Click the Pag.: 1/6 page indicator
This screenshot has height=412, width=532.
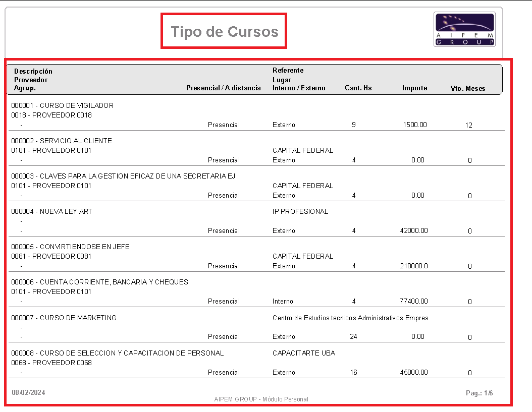point(479,393)
